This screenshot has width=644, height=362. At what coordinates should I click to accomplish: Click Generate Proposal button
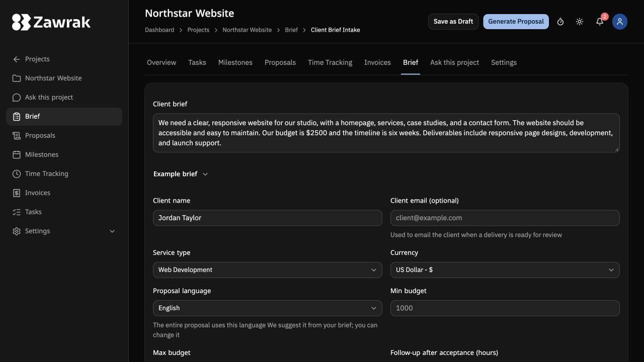pyautogui.click(x=516, y=22)
